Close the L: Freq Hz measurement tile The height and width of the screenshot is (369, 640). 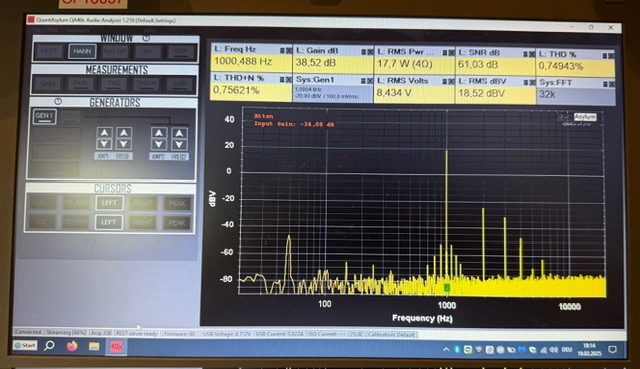pos(289,51)
